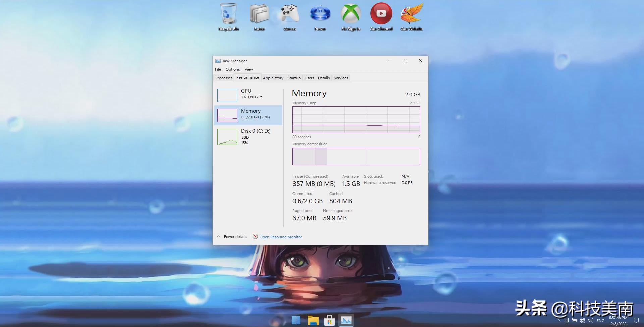Click the Start button on the taskbar
This screenshot has width=644, height=327.
click(x=296, y=320)
